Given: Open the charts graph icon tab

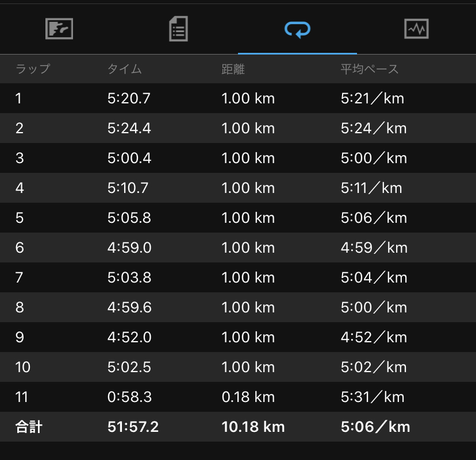Looking at the screenshot, I should 416,29.
